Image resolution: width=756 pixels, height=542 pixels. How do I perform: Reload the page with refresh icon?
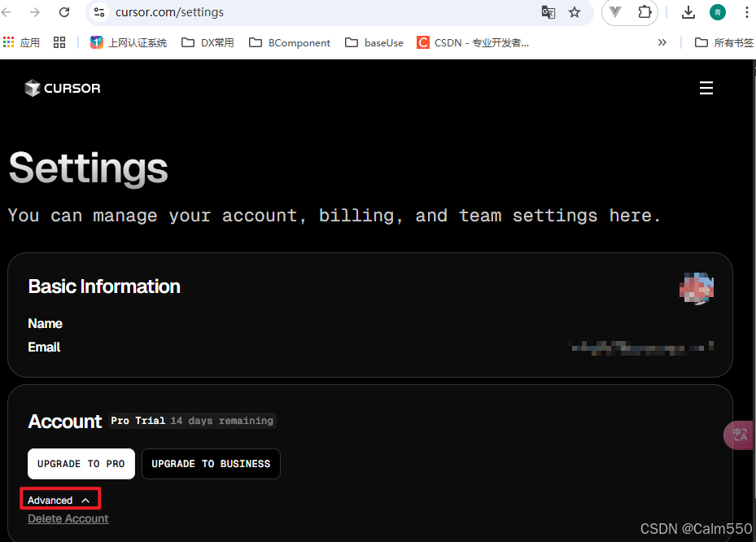pos(64,12)
